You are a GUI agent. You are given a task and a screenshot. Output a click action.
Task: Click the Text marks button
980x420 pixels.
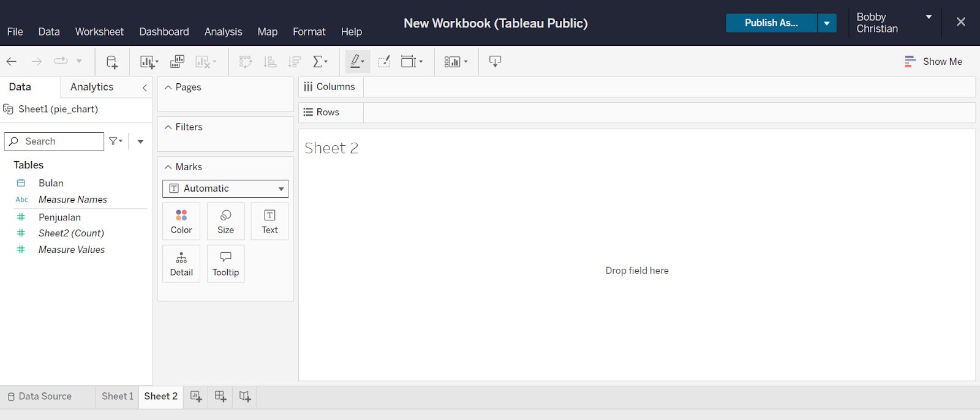(x=269, y=221)
